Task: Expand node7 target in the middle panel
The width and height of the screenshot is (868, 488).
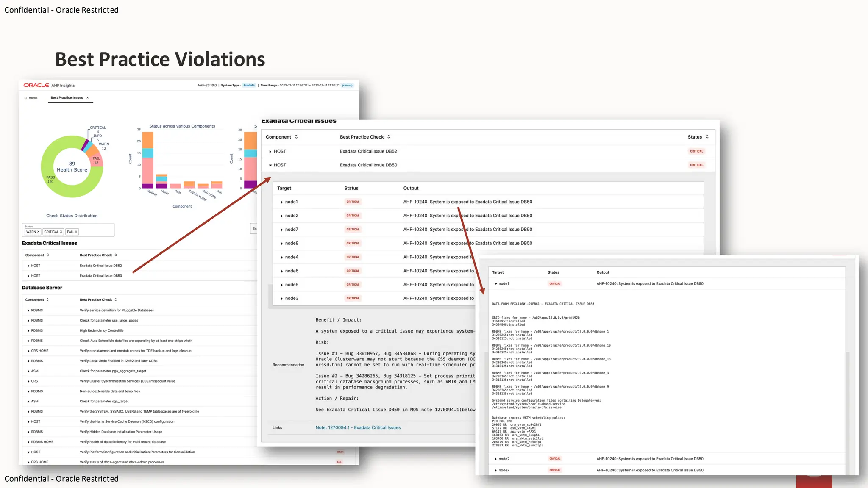Action: (281, 230)
